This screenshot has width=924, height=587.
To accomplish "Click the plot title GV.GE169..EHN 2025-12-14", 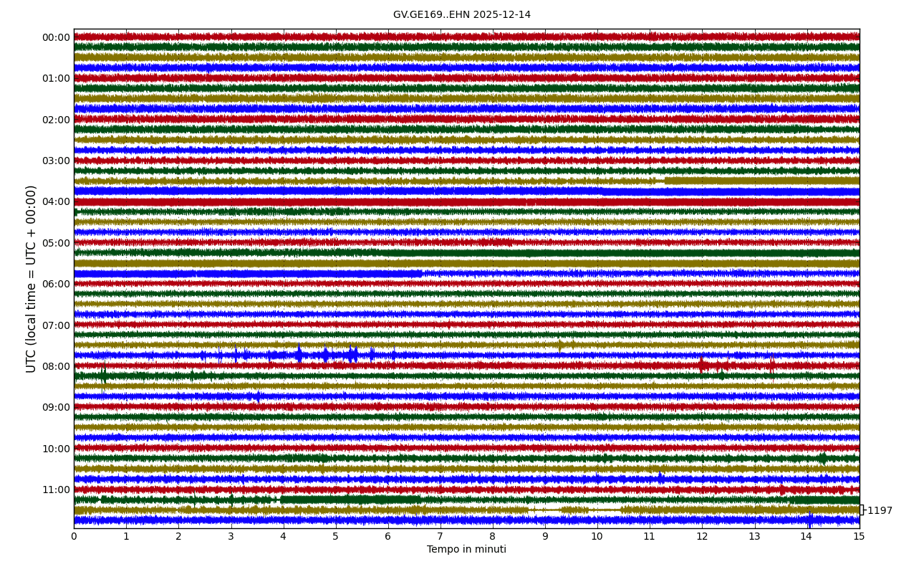I will point(461,15).
